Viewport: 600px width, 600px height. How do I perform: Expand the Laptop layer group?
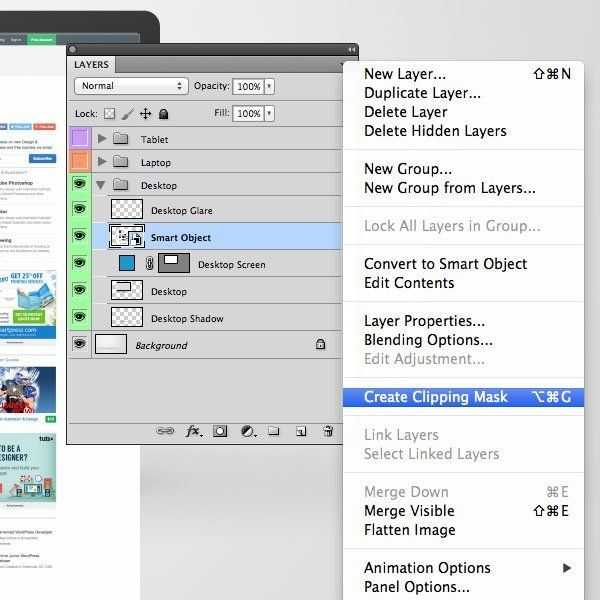tap(102, 162)
